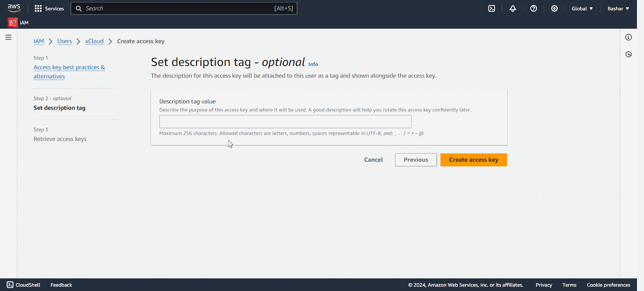Click the Cancel button
Viewport: 644px width, 291px height.
click(374, 160)
